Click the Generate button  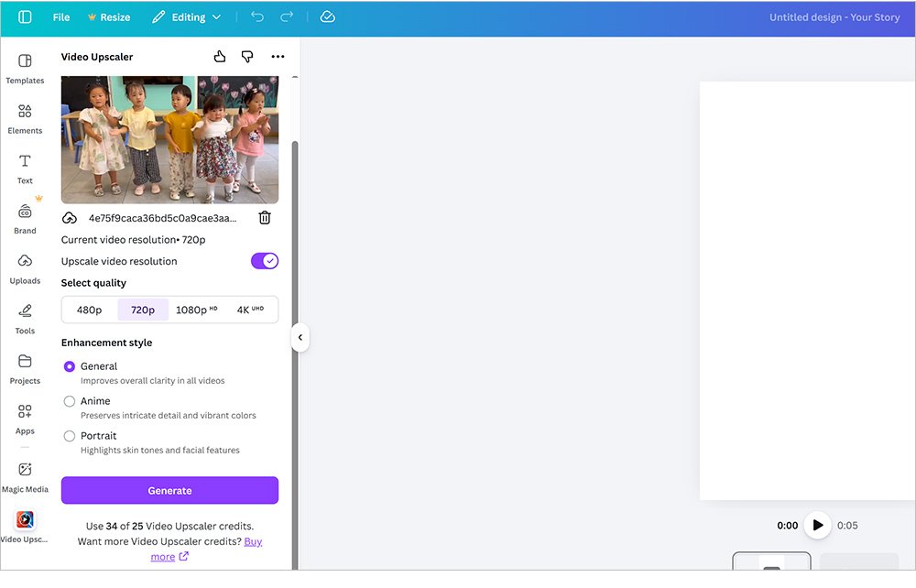[169, 490]
